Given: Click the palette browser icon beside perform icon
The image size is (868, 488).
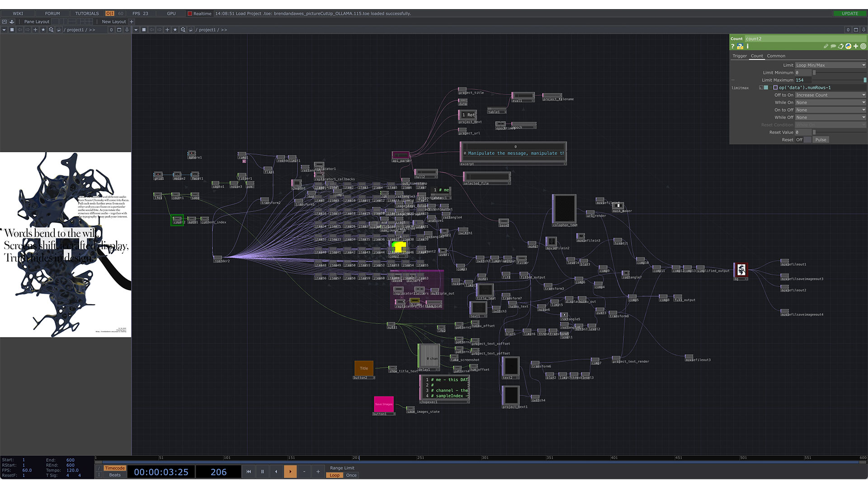Looking at the screenshot, I should [x=12, y=22].
